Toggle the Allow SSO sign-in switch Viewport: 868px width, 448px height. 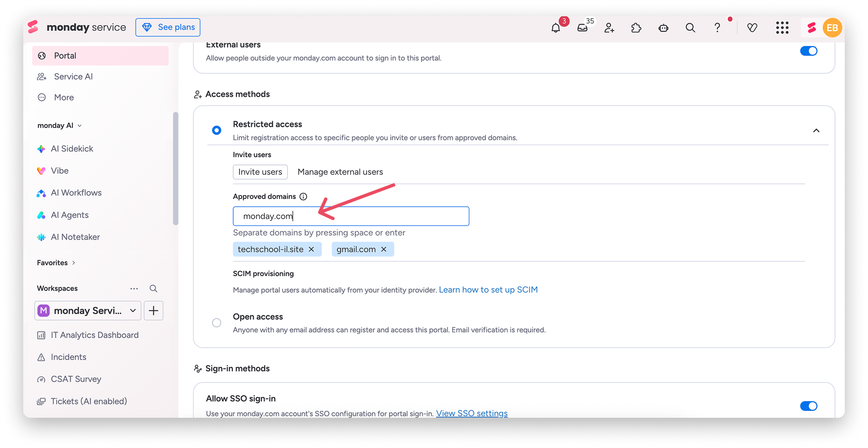809,406
